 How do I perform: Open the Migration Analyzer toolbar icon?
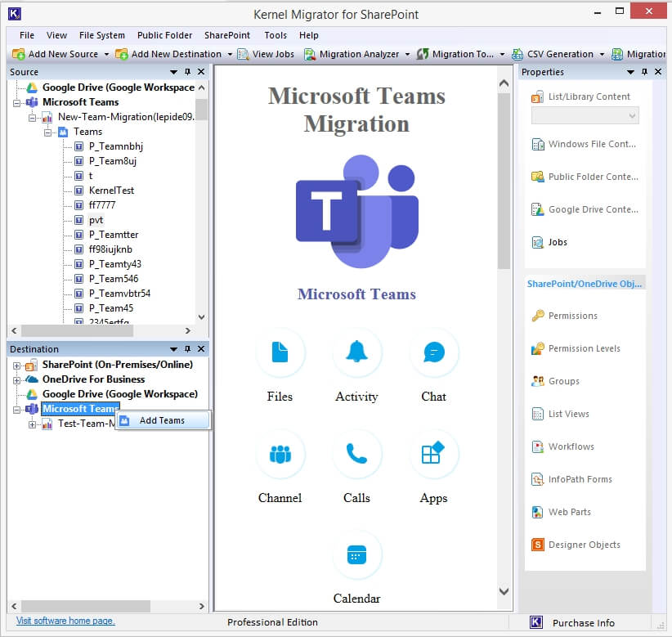click(x=311, y=54)
